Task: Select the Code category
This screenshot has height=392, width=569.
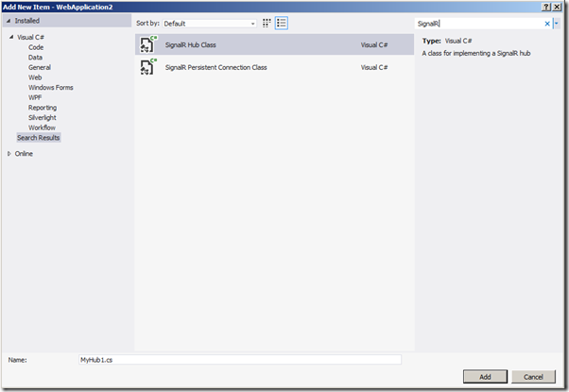Action: point(36,47)
